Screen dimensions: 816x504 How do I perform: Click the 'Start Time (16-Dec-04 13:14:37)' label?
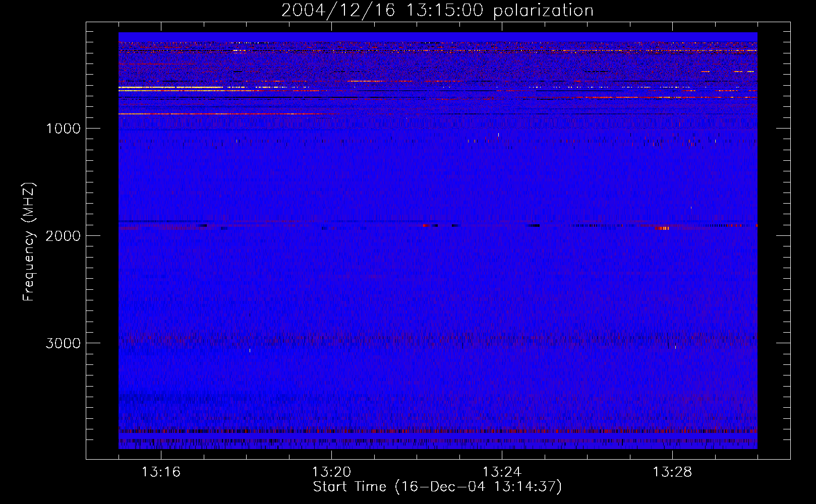[x=437, y=487]
